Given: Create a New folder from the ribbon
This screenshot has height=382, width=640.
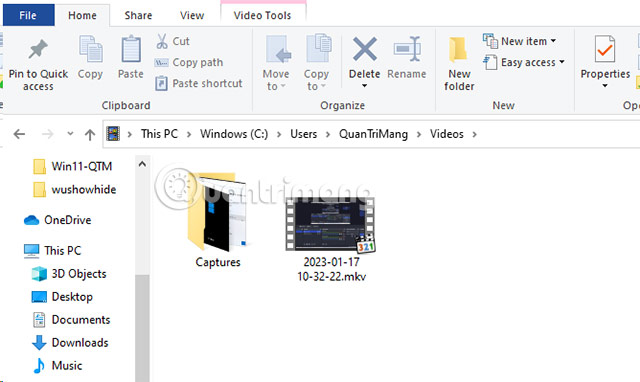Looking at the screenshot, I should click(459, 64).
